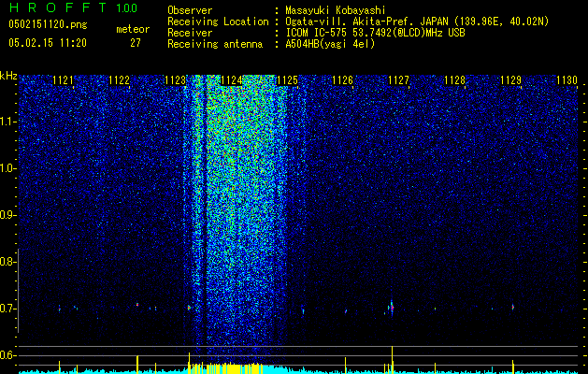Click the HROFFT program title text
The image size is (588, 374).
pyautogui.click(x=58, y=7)
